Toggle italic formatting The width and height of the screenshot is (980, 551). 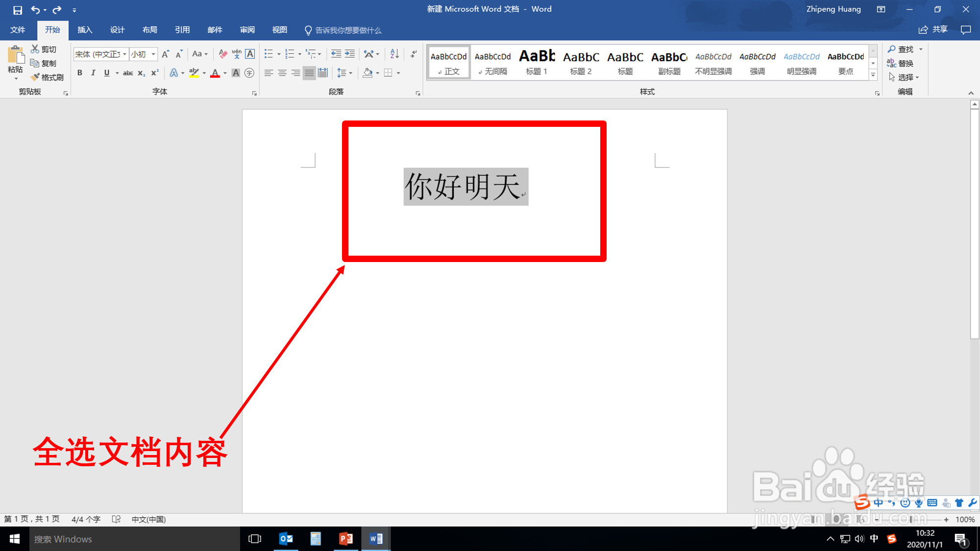[x=93, y=73]
